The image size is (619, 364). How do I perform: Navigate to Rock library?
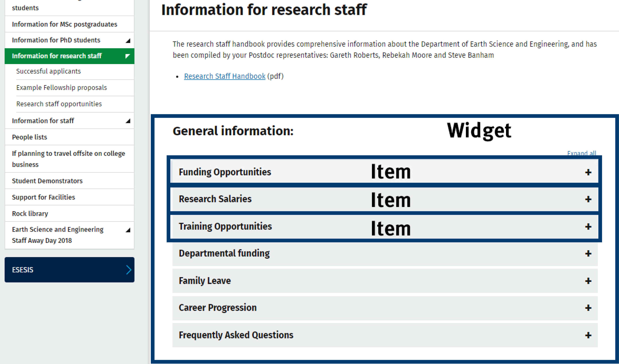click(30, 214)
